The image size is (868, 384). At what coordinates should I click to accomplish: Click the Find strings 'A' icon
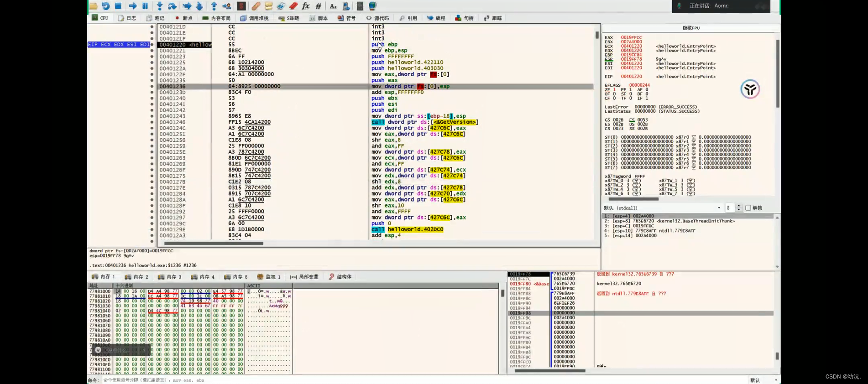coord(333,6)
